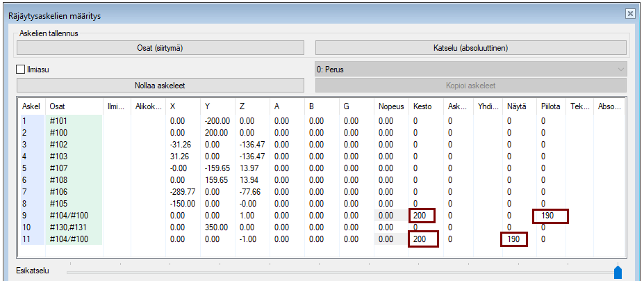Image resolution: width=644 pixels, height=281 pixels.
Task: Close the Räjäytysaskelien määritys dialog
Action: tap(629, 13)
